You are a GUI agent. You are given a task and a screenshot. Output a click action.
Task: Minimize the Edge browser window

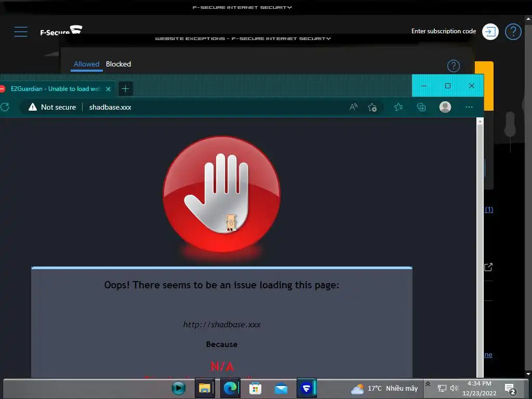pos(424,86)
